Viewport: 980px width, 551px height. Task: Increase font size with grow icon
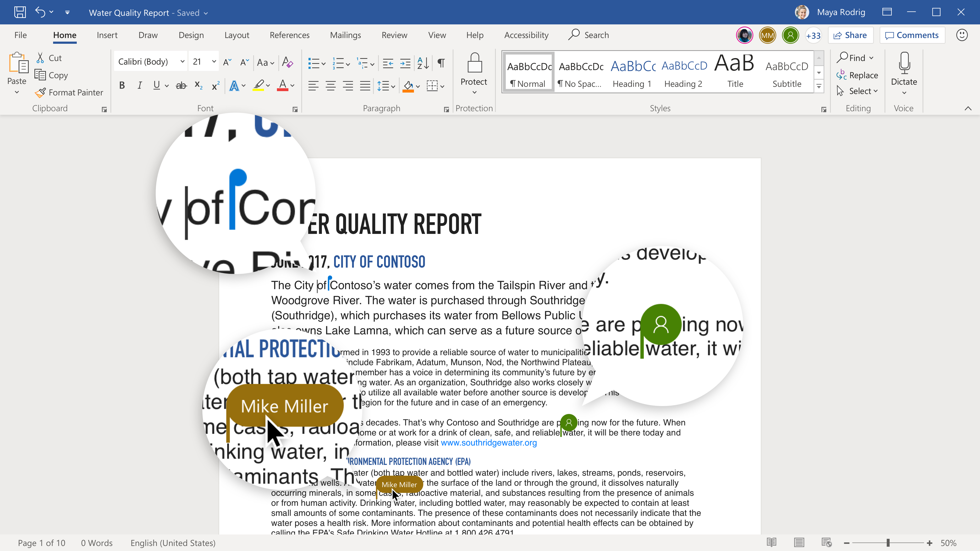click(x=227, y=62)
